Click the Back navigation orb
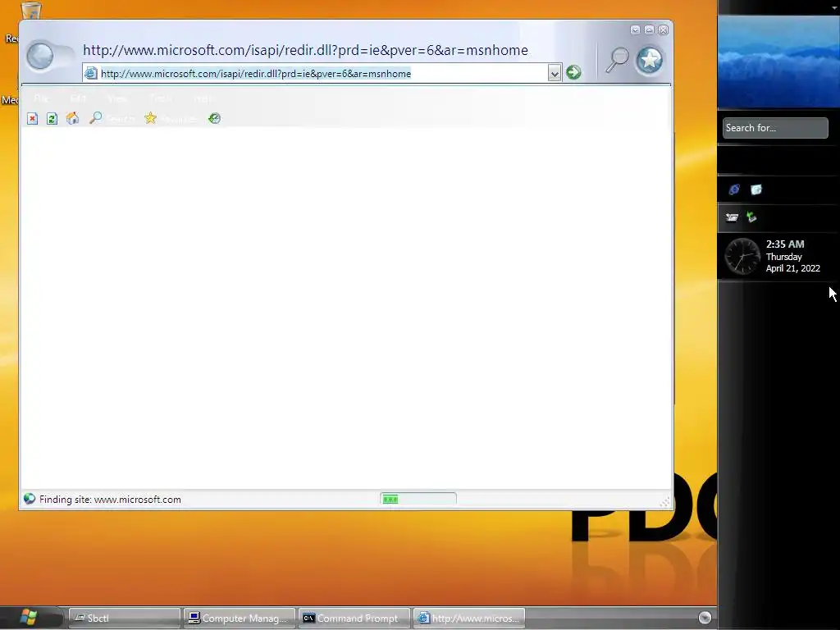 [40, 57]
